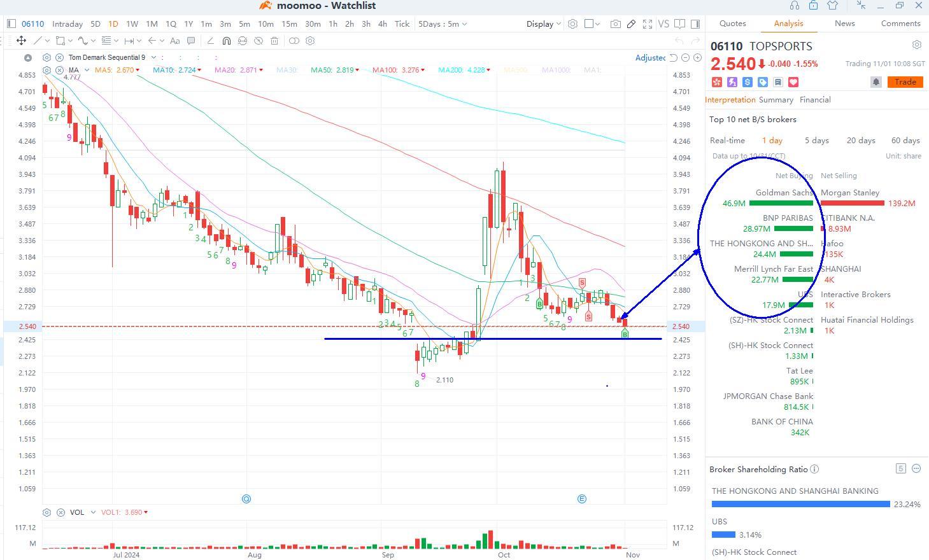Show broker data for 20 days
Screen dimensions: 929x560
[861, 141]
